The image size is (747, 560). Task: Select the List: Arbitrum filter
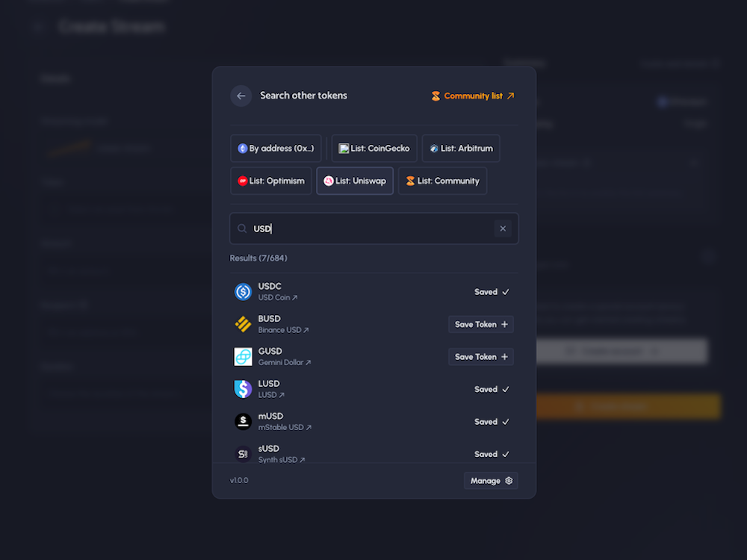[x=461, y=148]
